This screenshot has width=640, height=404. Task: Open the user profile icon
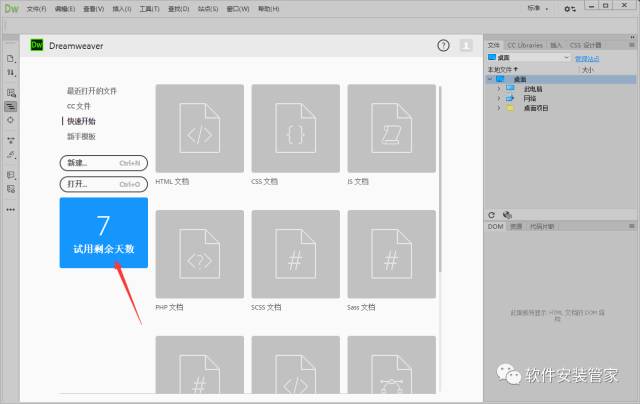[467, 46]
